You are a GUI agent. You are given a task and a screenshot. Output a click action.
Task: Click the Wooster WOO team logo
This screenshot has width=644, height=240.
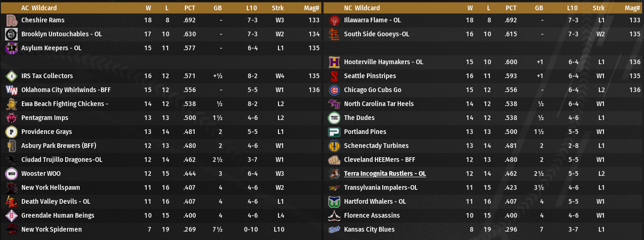pos(12,174)
